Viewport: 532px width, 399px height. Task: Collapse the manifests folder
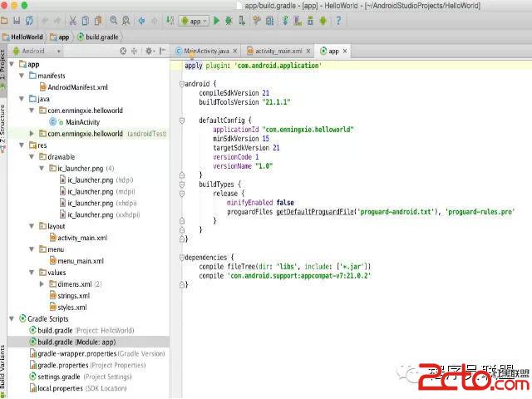22,76
